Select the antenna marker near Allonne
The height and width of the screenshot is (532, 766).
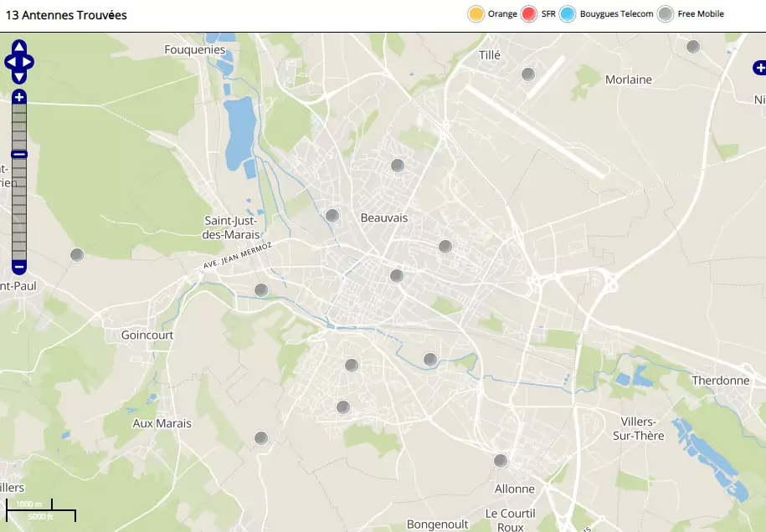coord(501,461)
